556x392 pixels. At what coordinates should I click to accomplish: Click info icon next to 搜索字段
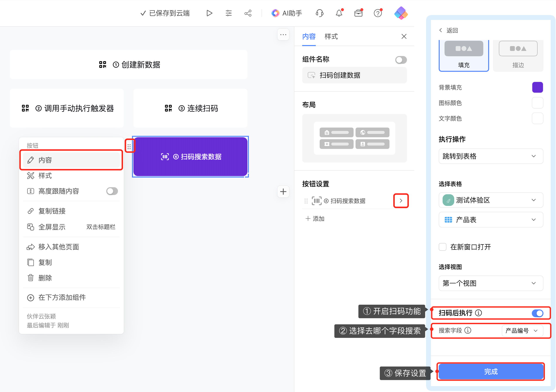(x=468, y=330)
